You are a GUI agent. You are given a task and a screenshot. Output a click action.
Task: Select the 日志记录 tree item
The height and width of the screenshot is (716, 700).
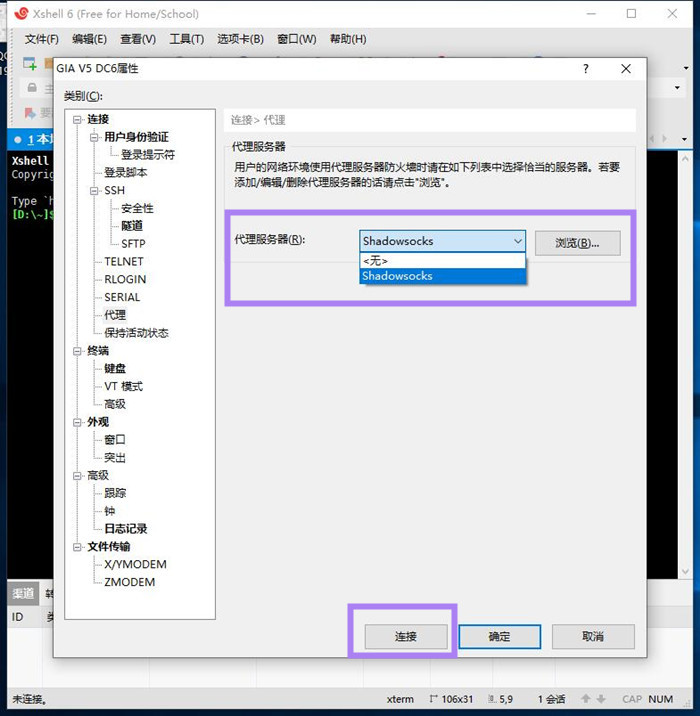[x=126, y=529]
